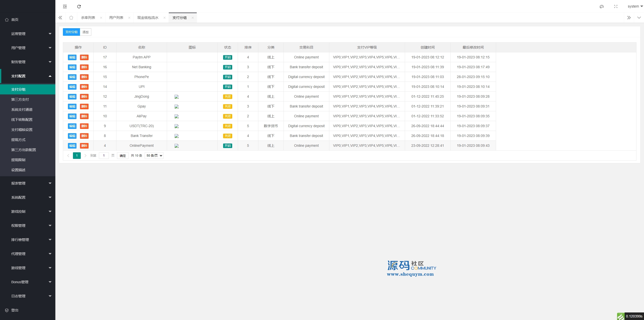Image resolution: width=644 pixels, height=320 pixels.
Task: Click 编辑 for the Net Banking row
Action: [x=72, y=67]
